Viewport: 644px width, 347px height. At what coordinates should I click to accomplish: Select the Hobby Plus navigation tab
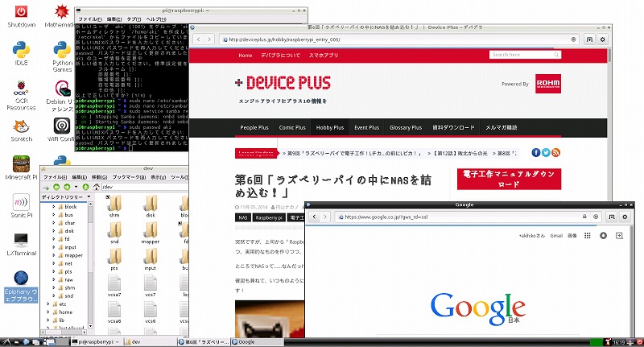click(x=330, y=128)
